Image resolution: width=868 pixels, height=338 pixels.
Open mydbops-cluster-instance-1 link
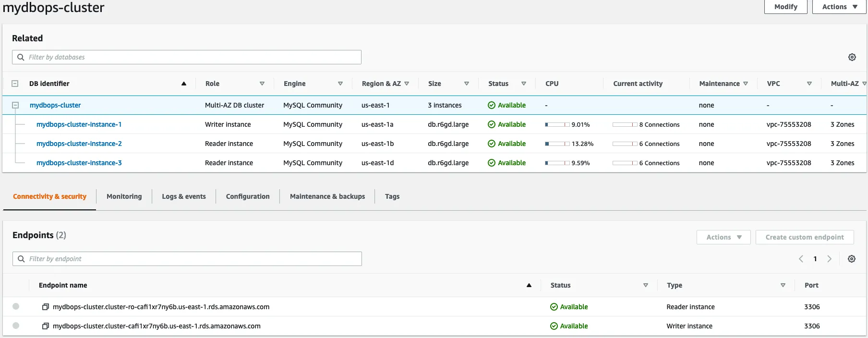click(79, 124)
